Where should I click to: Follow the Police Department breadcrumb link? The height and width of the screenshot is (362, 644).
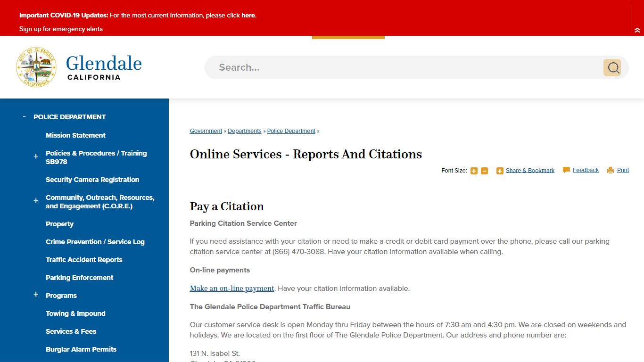(x=291, y=131)
